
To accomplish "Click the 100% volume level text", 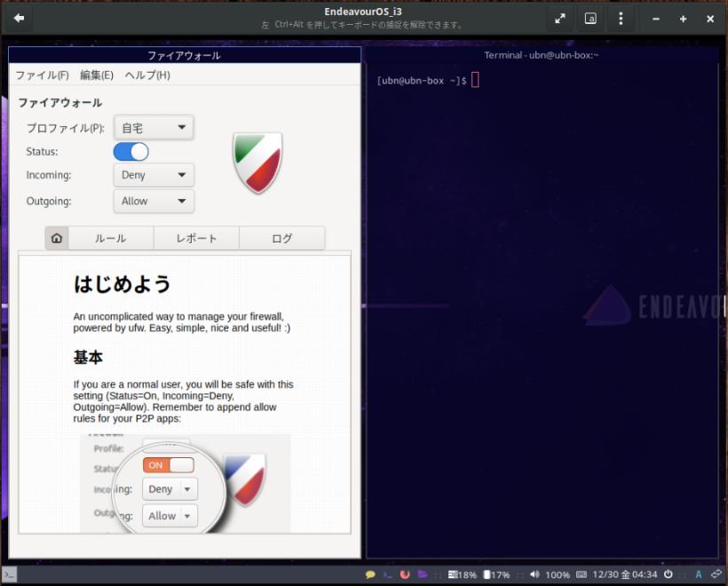I will (x=558, y=574).
